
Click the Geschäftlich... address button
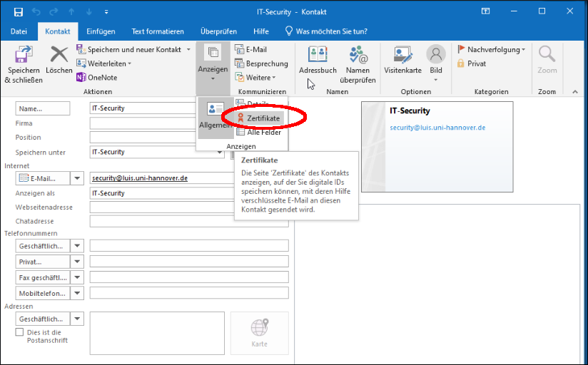click(x=43, y=319)
